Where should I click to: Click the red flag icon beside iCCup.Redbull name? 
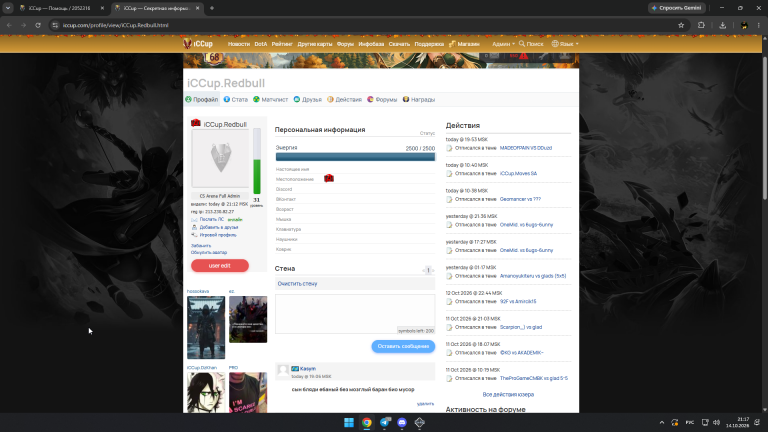(196, 123)
